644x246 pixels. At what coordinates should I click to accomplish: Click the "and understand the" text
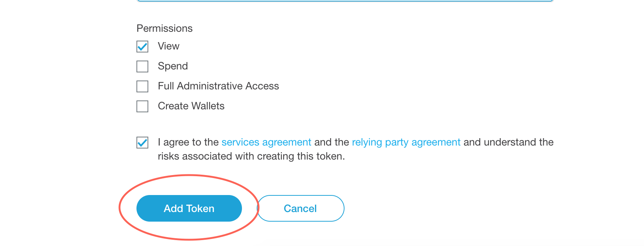[x=509, y=142]
